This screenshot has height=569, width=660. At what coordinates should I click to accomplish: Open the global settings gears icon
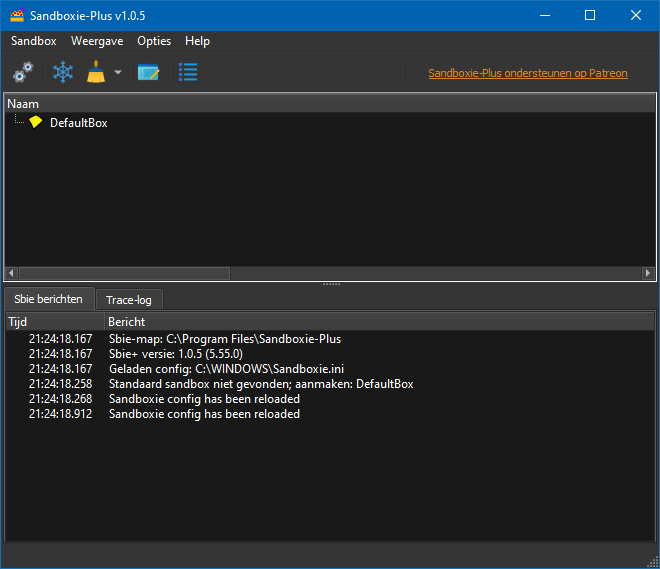pos(22,72)
